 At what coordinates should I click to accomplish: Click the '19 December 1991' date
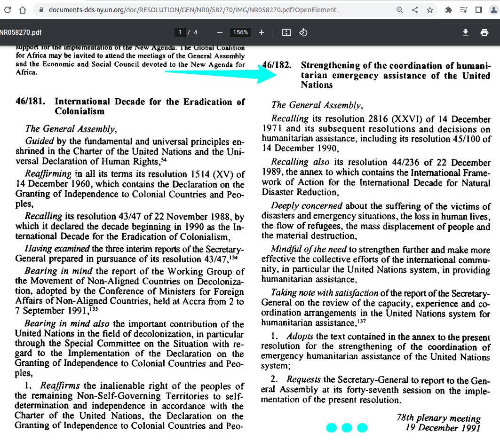tap(443, 428)
